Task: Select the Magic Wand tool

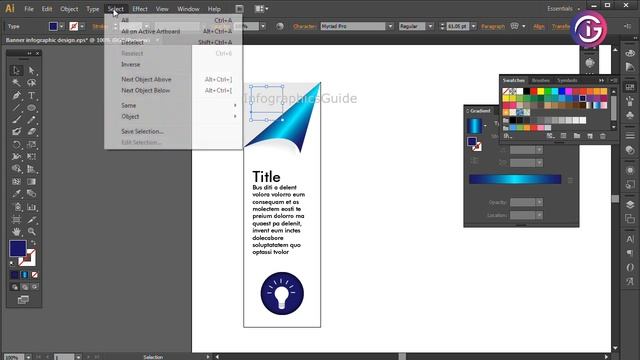Action: coord(16,83)
